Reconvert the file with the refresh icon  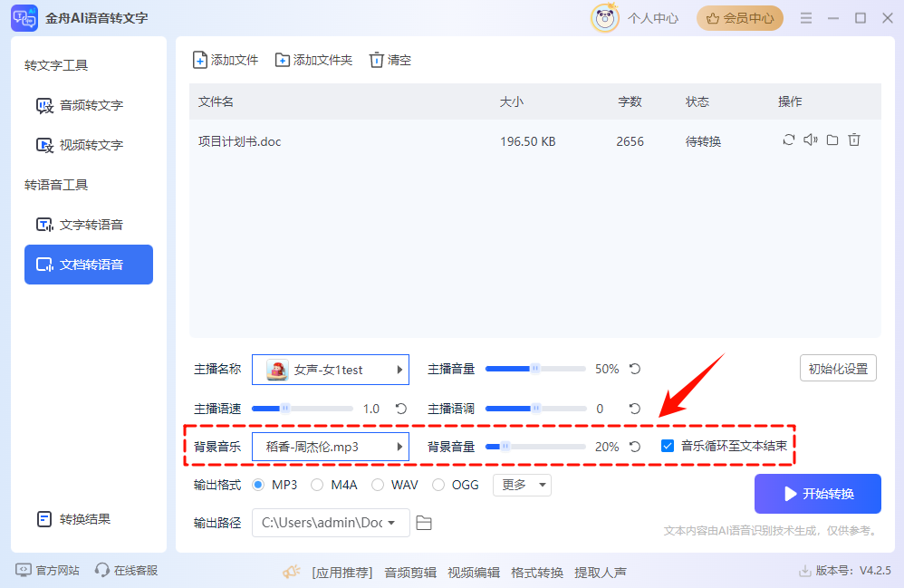pyautogui.click(x=788, y=140)
